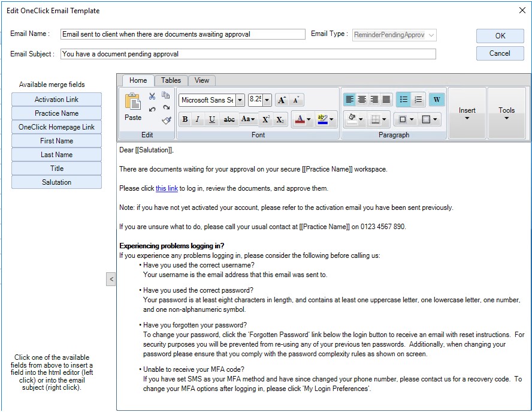Click the Email Subject input field
The image size is (532, 412).
click(248, 54)
